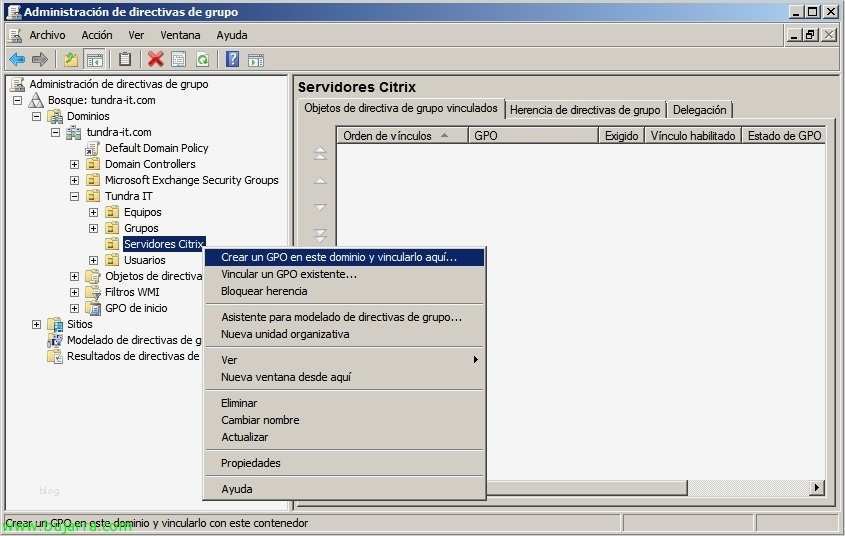This screenshot has width=845, height=536.
Task: Click the clipboard icon in toolbar
Action: [125, 59]
